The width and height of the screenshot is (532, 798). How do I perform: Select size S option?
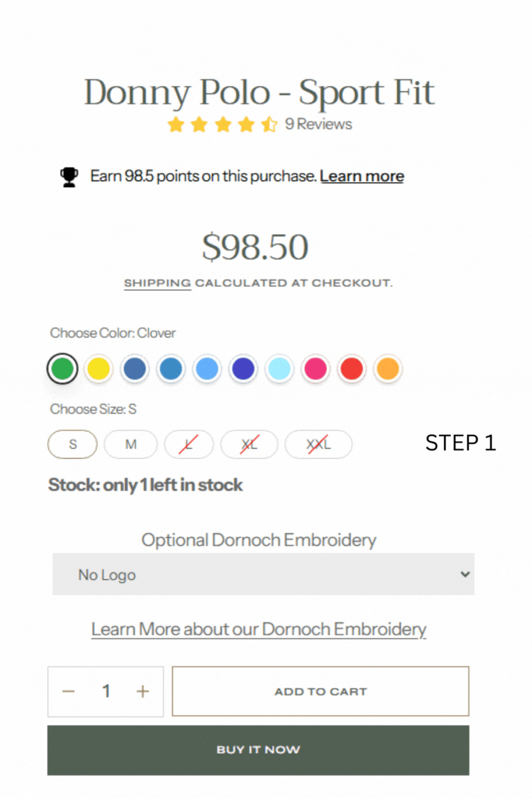(x=73, y=444)
